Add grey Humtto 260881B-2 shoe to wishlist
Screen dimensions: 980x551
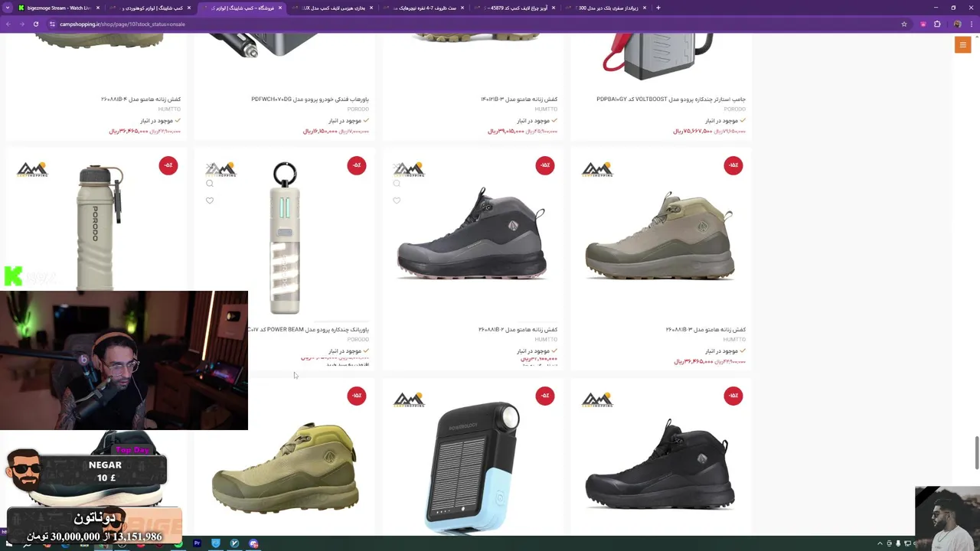tap(397, 201)
